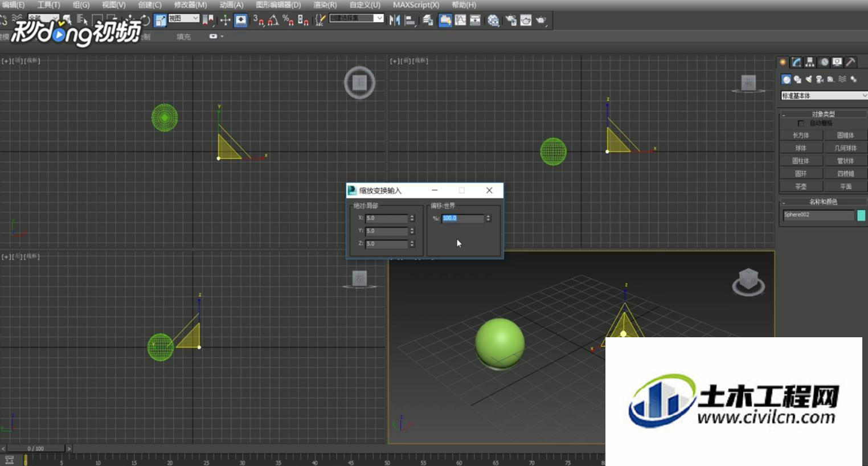Click the X scale input field

click(x=387, y=218)
